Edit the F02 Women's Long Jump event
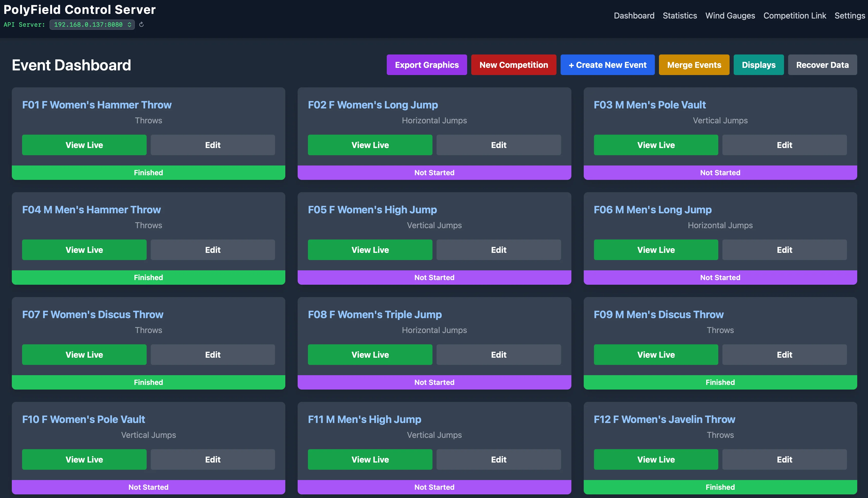The width and height of the screenshot is (868, 498). (499, 145)
